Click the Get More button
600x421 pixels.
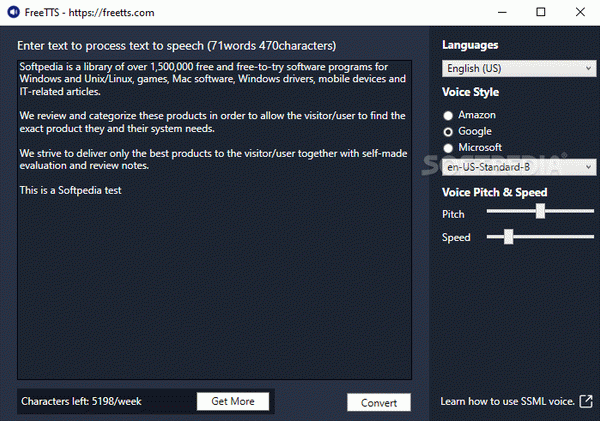233,401
